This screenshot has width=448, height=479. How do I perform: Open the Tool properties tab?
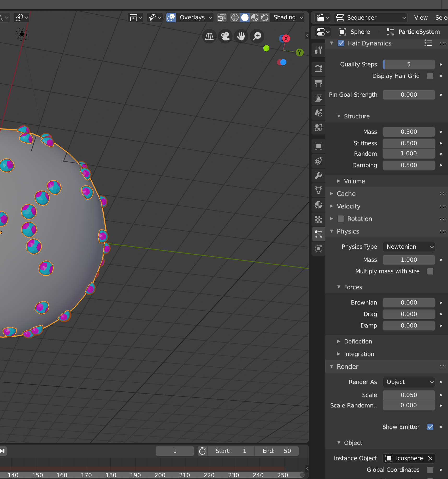tap(319, 50)
